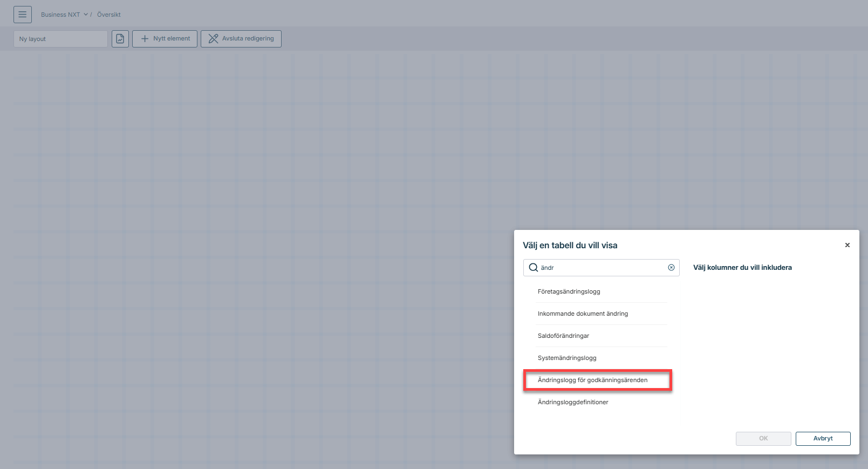Open the hamburger navigation menu

point(23,15)
